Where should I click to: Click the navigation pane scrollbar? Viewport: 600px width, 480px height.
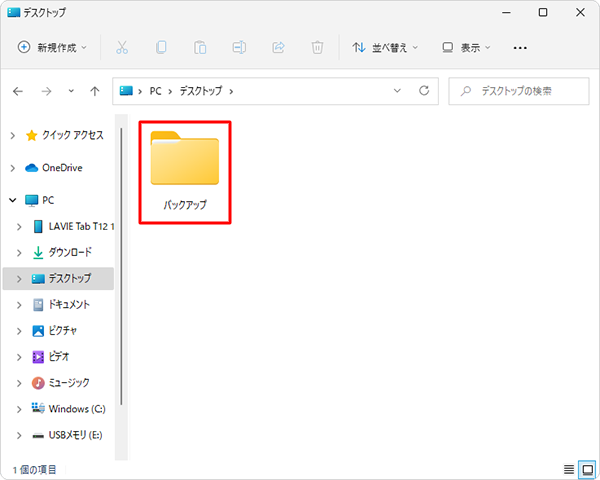121,266
